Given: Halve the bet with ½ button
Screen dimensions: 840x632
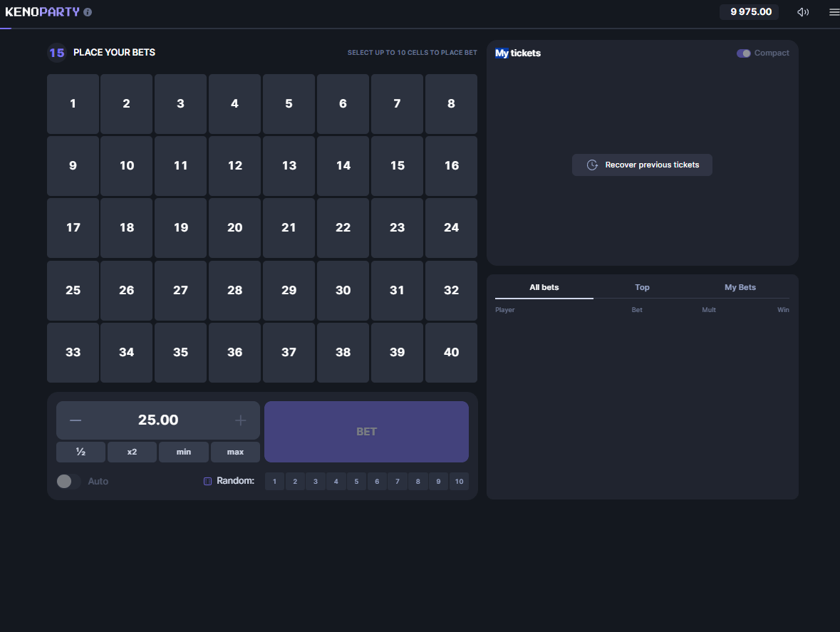Looking at the screenshot, I should [81, 452].
